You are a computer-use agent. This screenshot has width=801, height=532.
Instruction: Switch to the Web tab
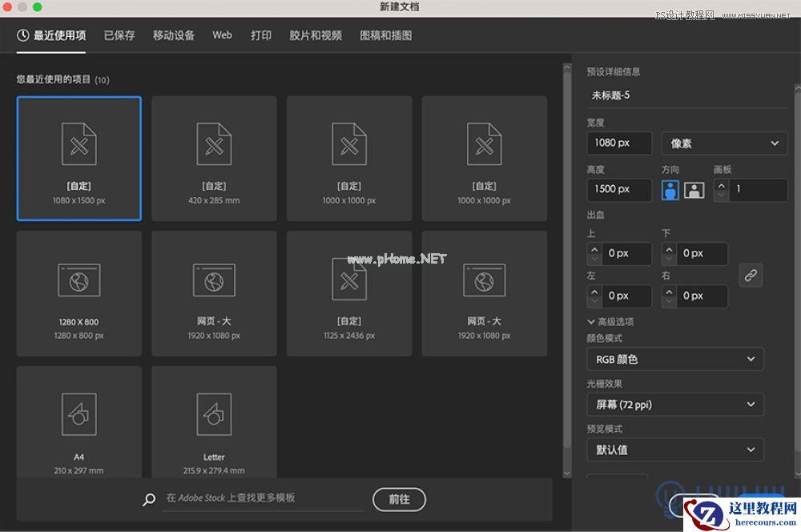click(222, 34)
